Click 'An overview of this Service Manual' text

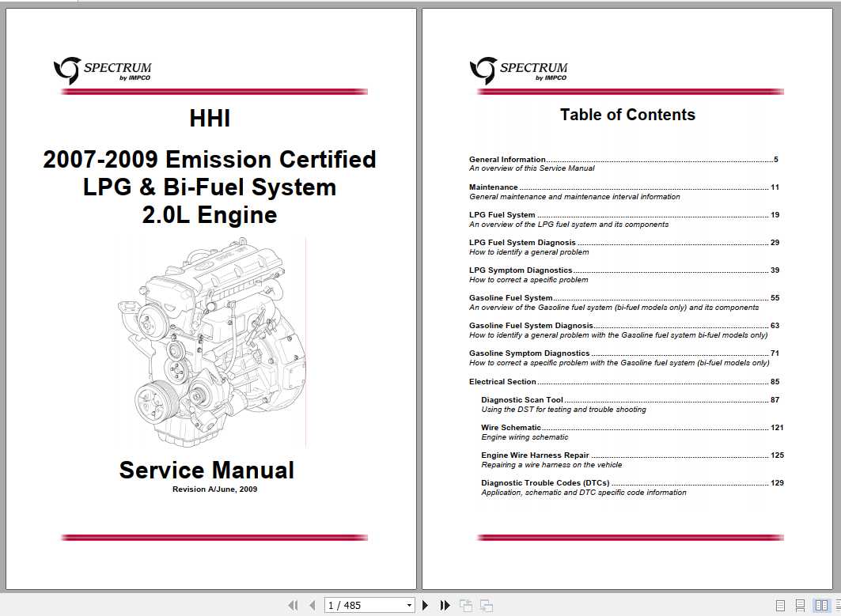click(x=532, y=168)
